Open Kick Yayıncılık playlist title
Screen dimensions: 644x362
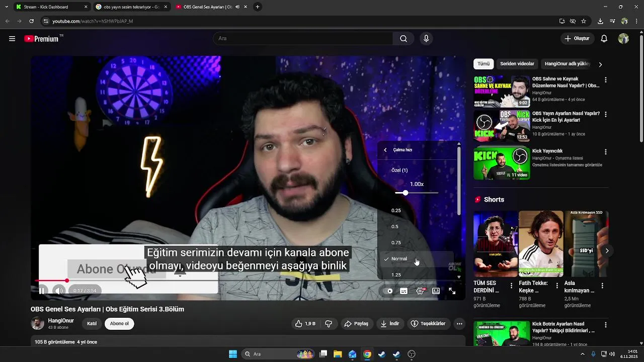547,151
